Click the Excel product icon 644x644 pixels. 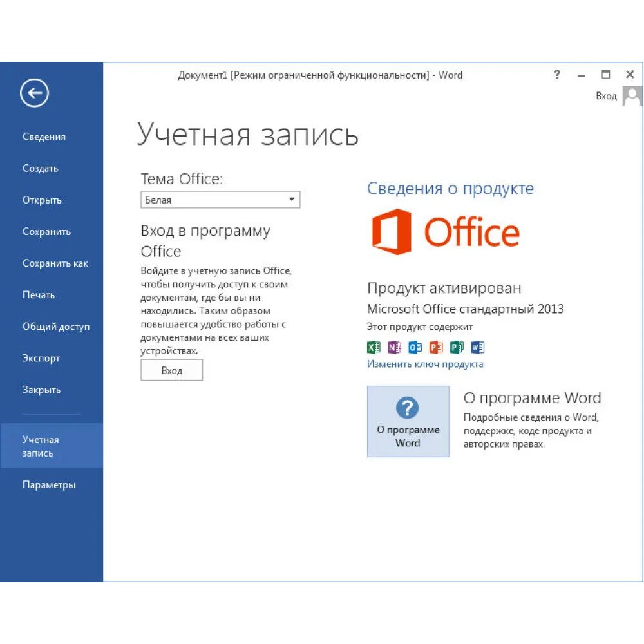coord(374,347)
